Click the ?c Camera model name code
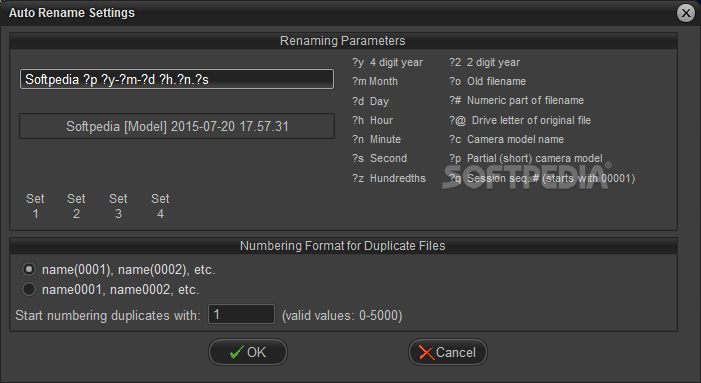 point(507,139)
